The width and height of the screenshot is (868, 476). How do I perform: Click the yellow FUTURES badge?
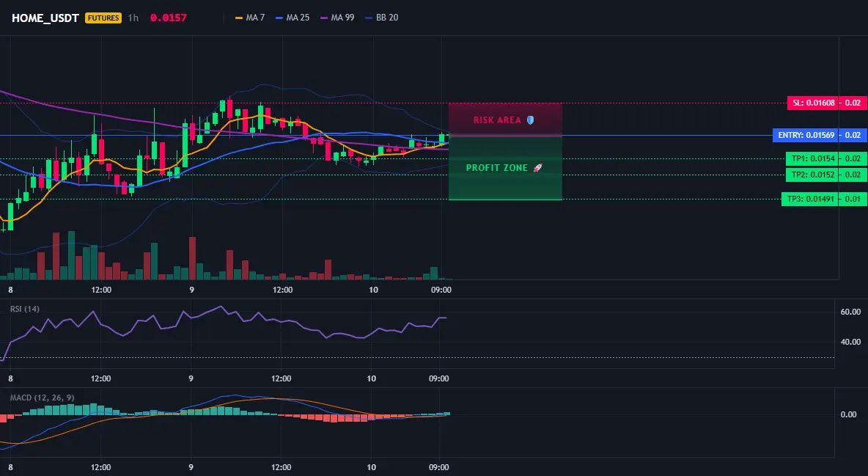tap(103, 18)
